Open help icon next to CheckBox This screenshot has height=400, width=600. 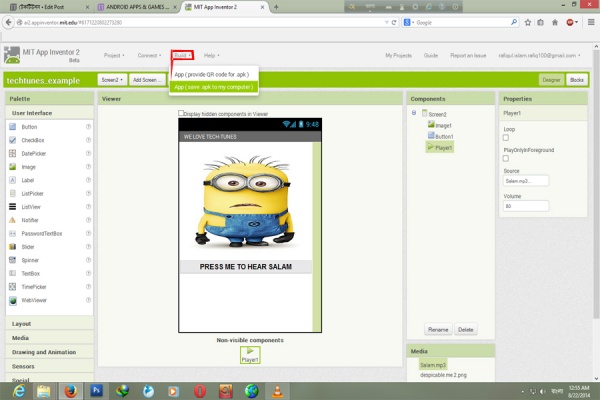click(x=89, y=140)
